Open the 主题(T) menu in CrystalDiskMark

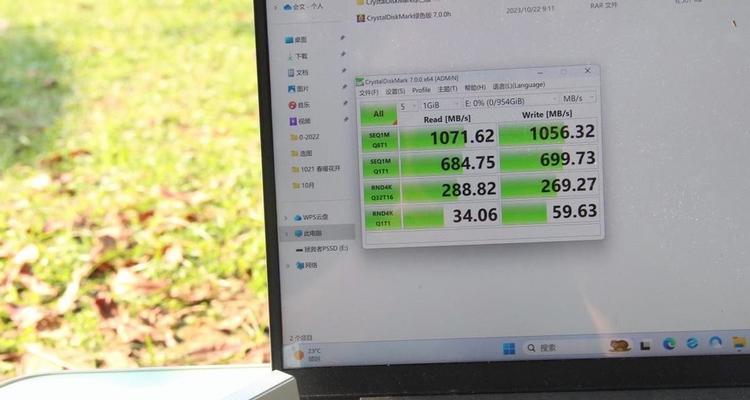coord(447,89)
